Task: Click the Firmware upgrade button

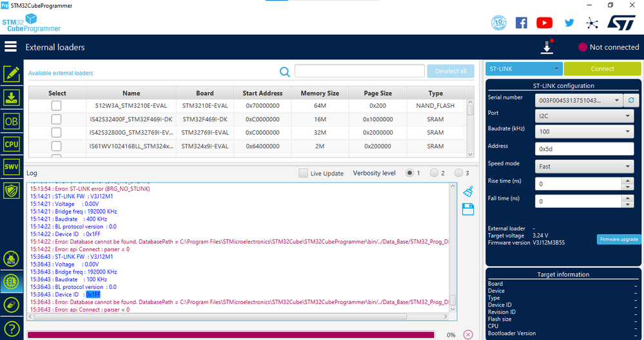Action: coord(618,239)
